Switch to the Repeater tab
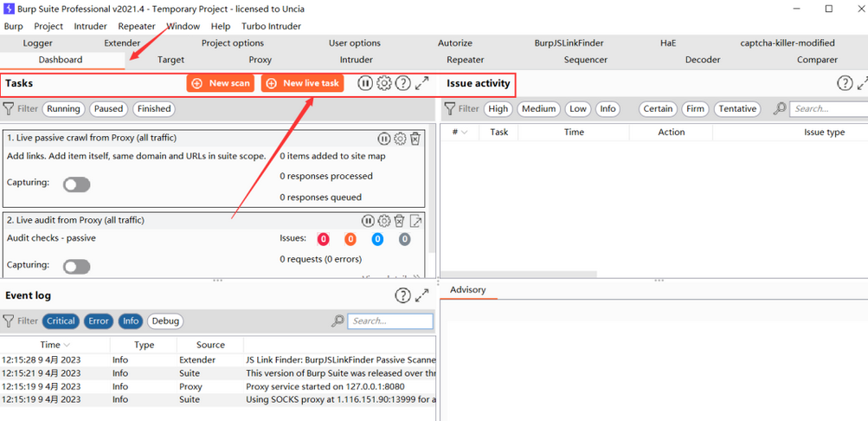868x421 pixels. [466, 60]
